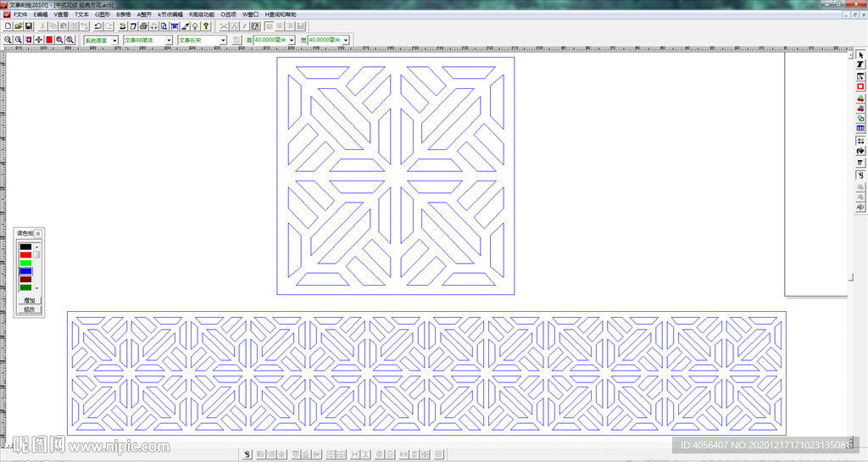Viewport: 868px width, 462px height.
Task: Click the red square toolbar icon
Action: pyautogui.click(x=49, y=40)
